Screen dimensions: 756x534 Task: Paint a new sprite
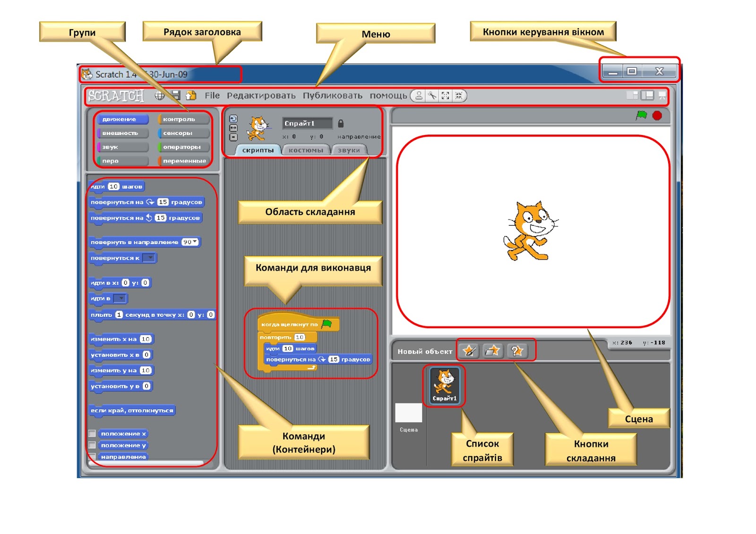point(469,351)
